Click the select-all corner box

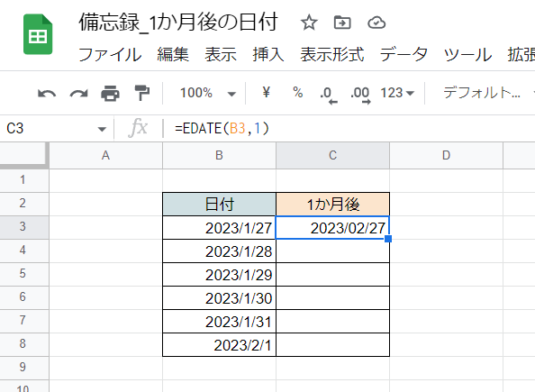tap(23, 155)
